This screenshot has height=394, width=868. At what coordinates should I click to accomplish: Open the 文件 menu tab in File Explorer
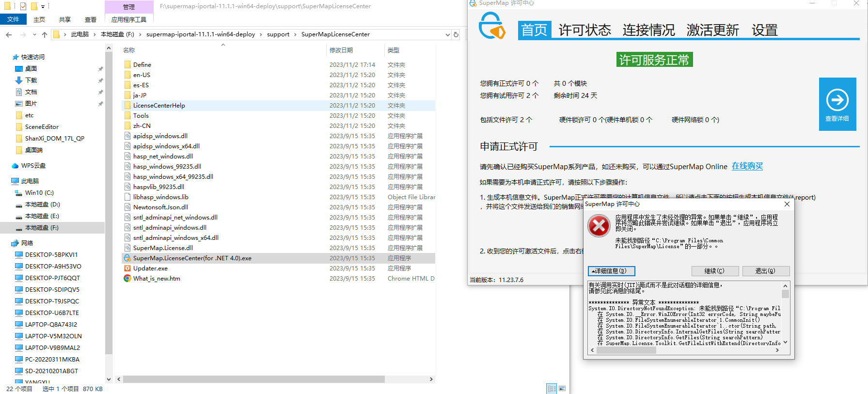click(13, 19)
